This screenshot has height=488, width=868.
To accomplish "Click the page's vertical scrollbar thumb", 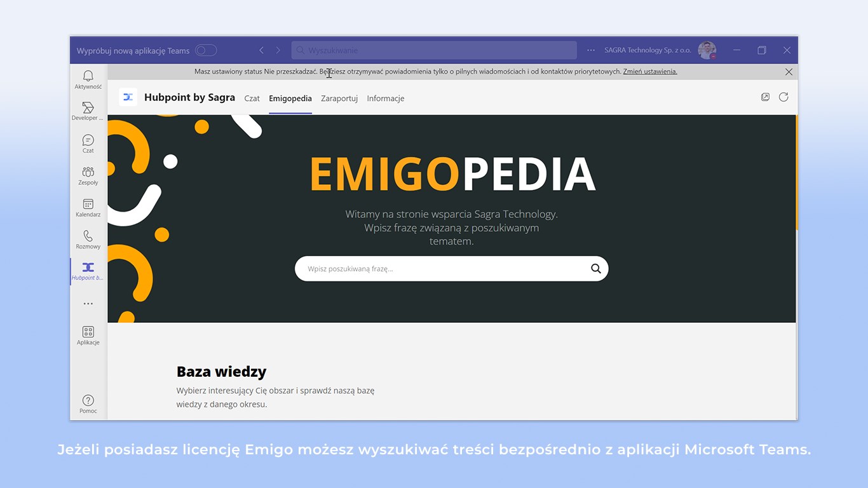I will pos(797,172).
